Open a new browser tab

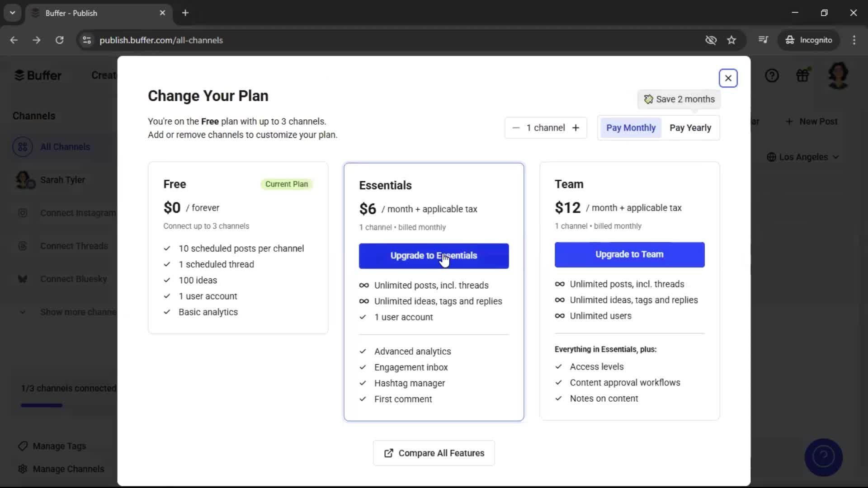coord(185,13)
